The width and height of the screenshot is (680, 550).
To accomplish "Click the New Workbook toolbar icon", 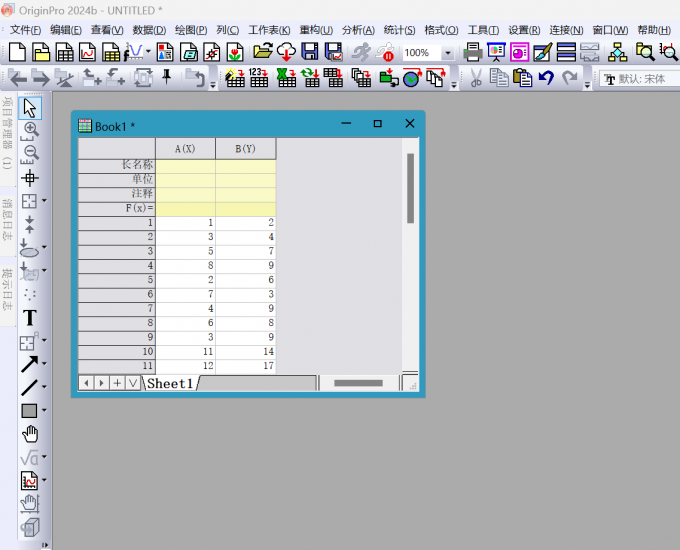I will click(65, 52).
